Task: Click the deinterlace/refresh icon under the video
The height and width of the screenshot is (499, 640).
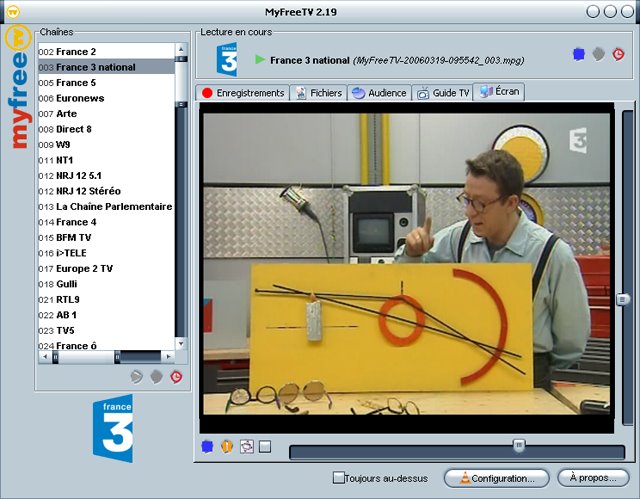Action: tap(247, 446)
